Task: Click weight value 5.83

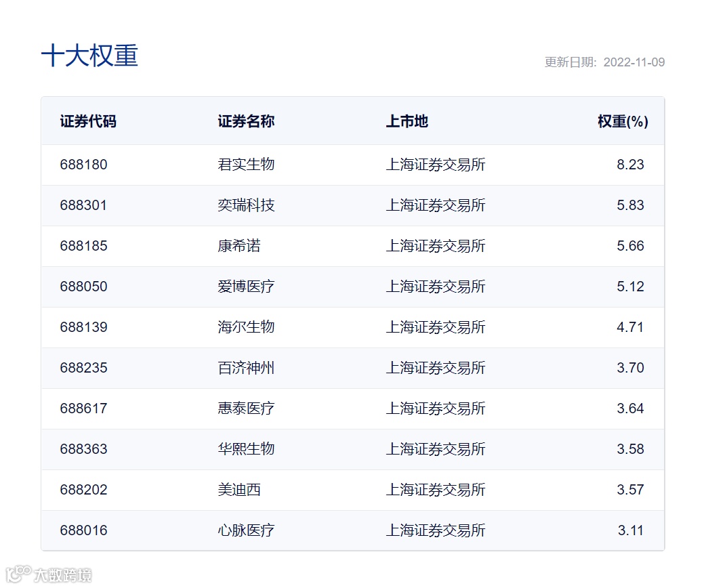Action: [630, 205]
